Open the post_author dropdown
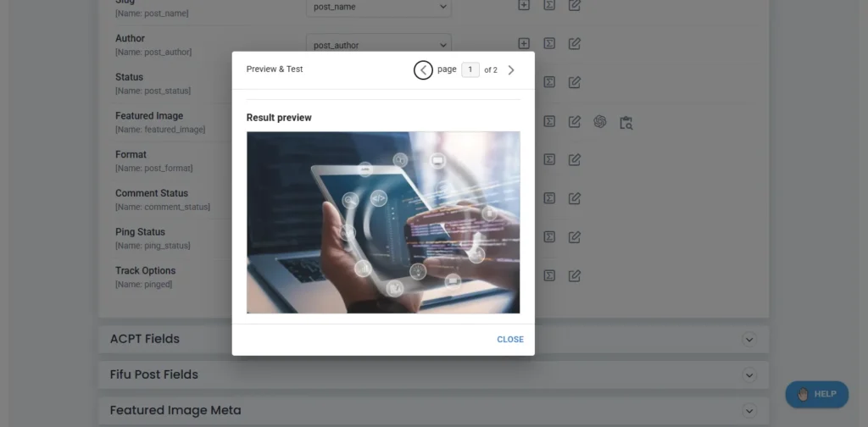Viewport: 868px width, 427px height. click(x=379, y=45)
